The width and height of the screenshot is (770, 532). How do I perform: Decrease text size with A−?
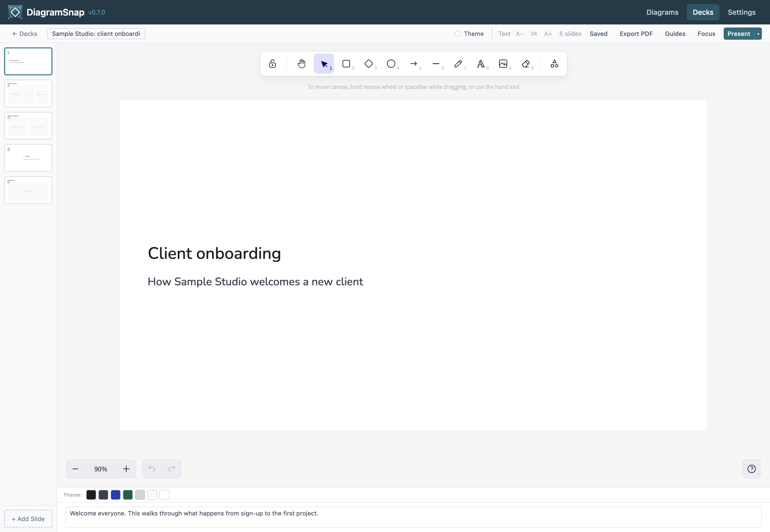pos(519,34)
